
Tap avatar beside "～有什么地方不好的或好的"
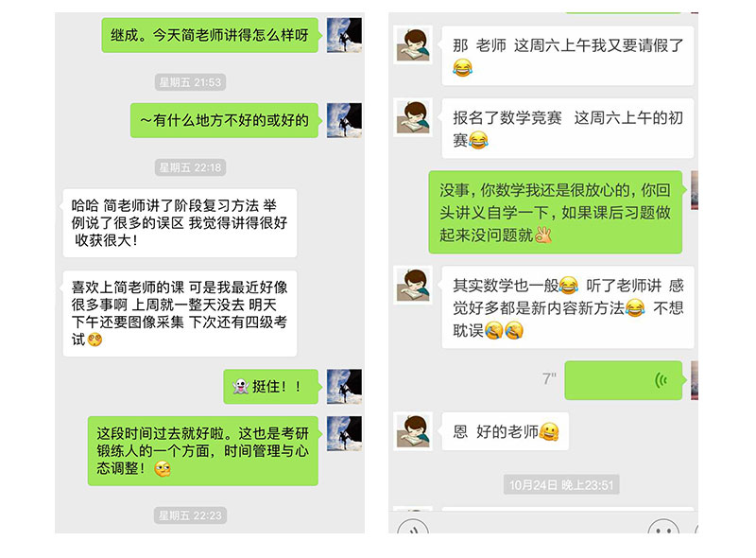(x=344, y=120)
